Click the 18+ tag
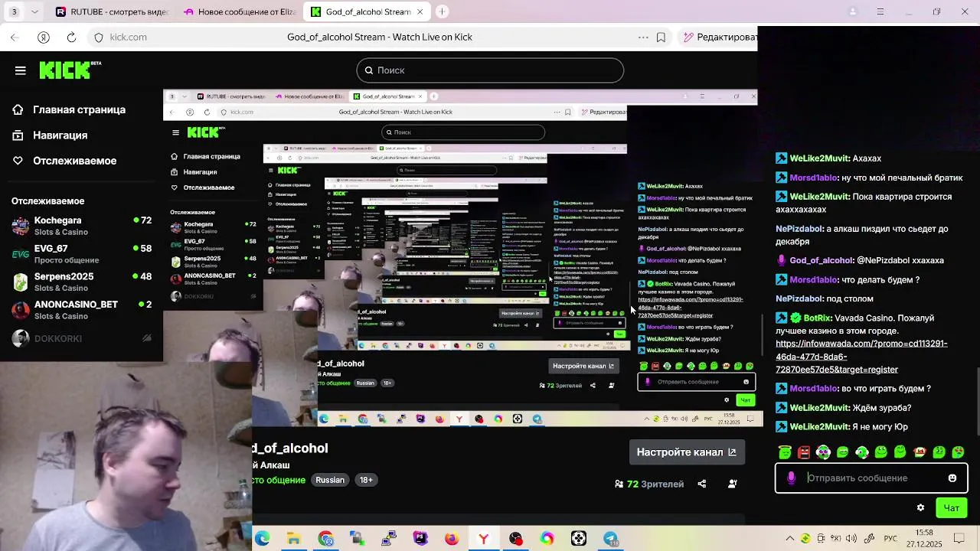Image resolution: width=980 pixels, height=551 pixels. 366,480
